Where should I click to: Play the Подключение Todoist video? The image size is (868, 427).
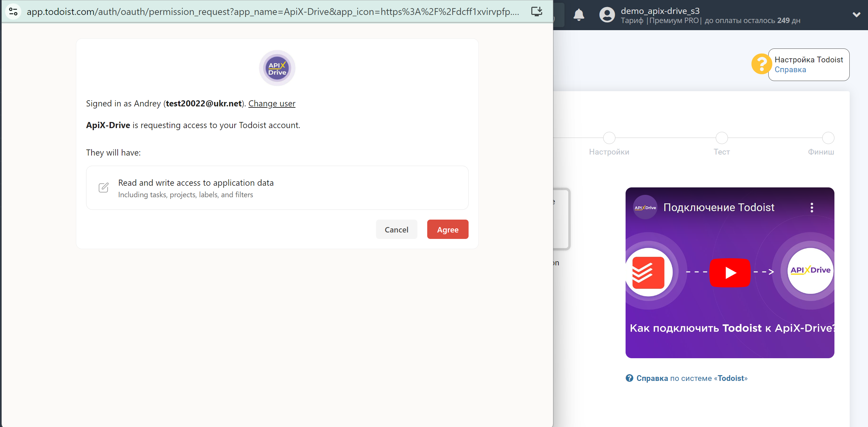pos(730,272)
